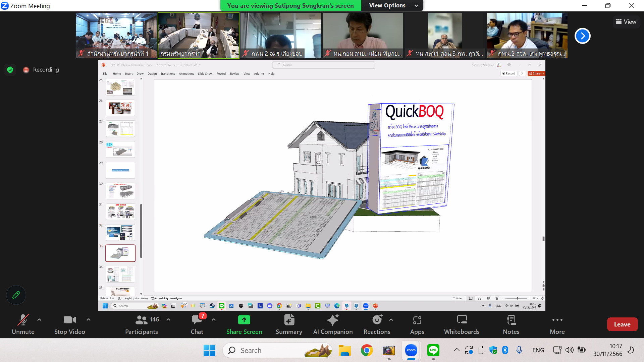The width and height of the screenshot is (644, 362).
Task: Open Share dropdown arrow in PowerPoint
Action: (x=543, y=73)
